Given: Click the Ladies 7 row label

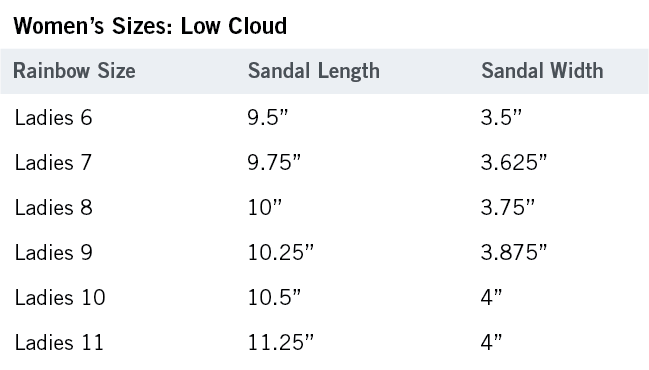Looking at the screenshot, I should click(53, 162).
